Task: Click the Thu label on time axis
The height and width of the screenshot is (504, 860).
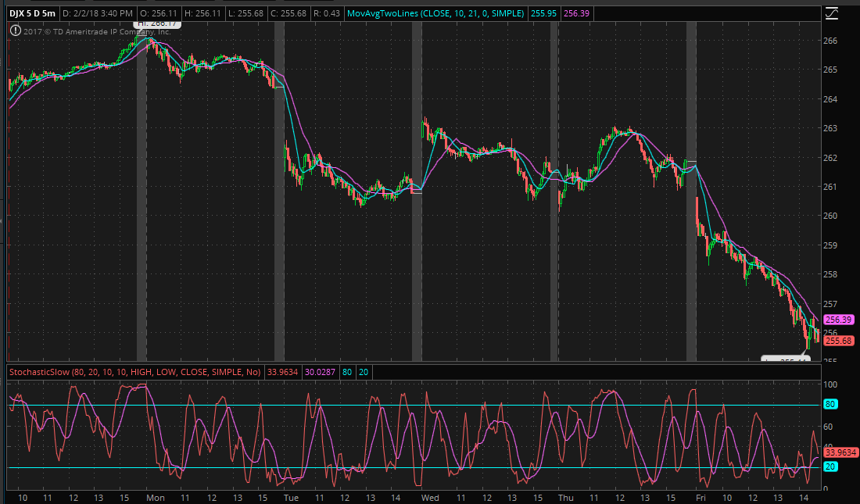Action: tap(565, 498)
